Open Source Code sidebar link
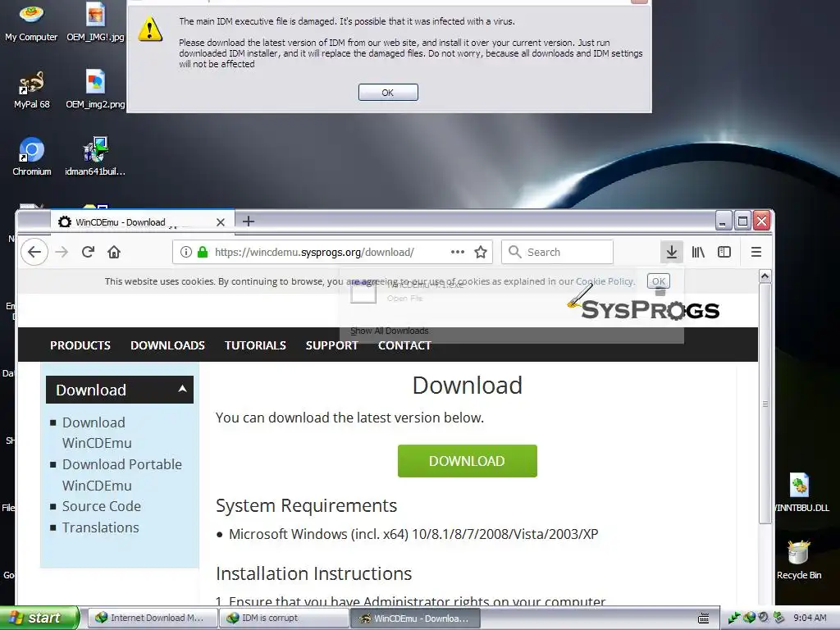 pyautogui.click(x=101, y=506)
